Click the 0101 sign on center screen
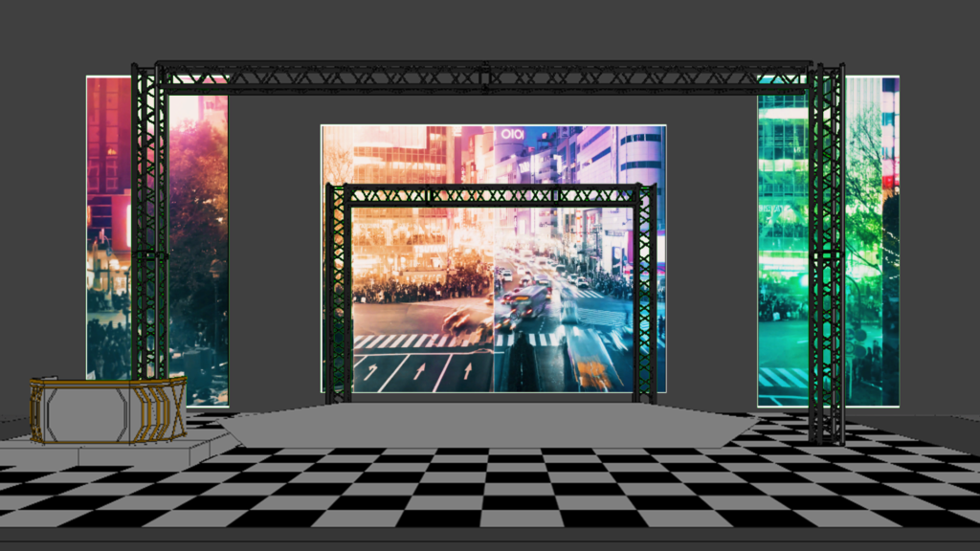The image size is (980, 551). pos(512,135)
